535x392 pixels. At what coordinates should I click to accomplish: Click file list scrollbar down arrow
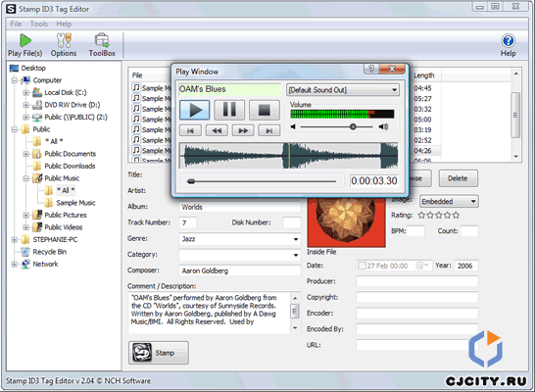pos(515,157)
